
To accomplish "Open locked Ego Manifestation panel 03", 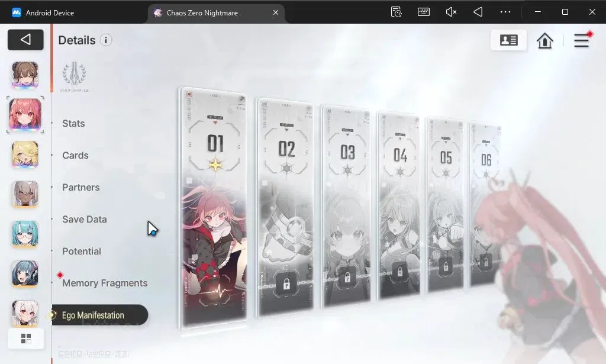I will click(x=346, y=206).
